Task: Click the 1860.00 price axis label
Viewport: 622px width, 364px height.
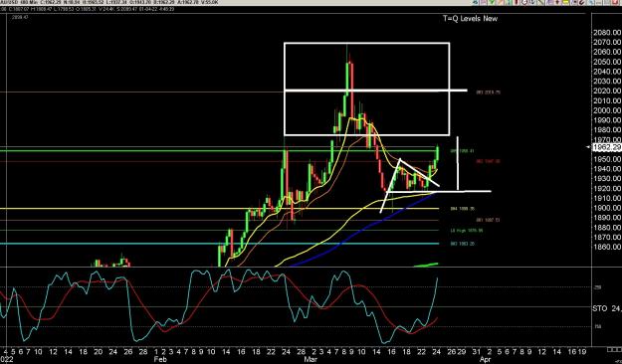Action: point(607,247)
